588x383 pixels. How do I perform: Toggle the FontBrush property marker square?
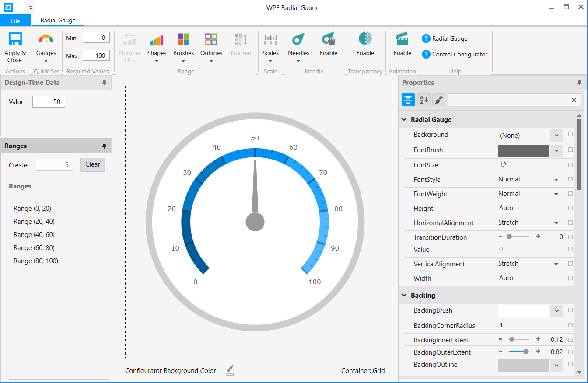coord(570,150)
